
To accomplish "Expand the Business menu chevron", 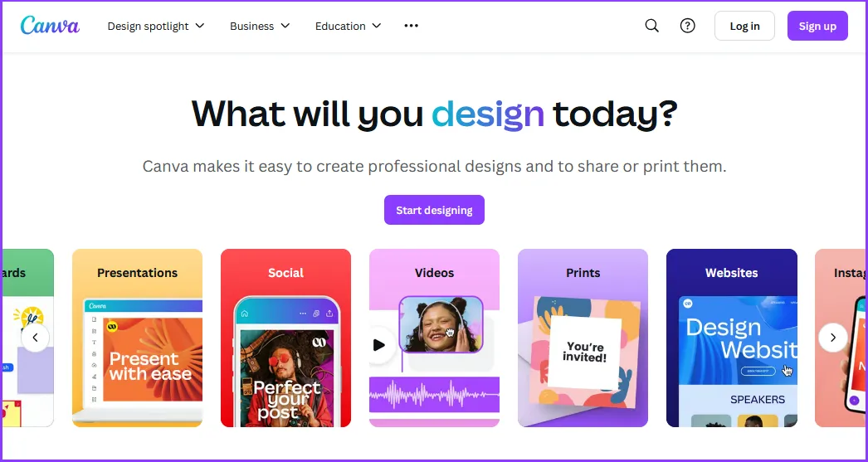I will [x=285, y=26].
